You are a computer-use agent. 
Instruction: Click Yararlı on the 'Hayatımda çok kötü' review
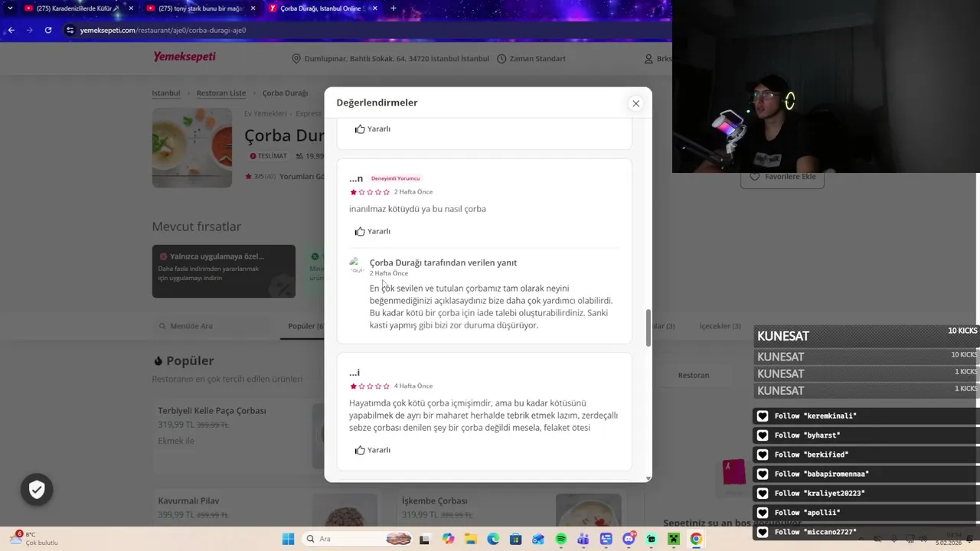click(x=373, y=450)
